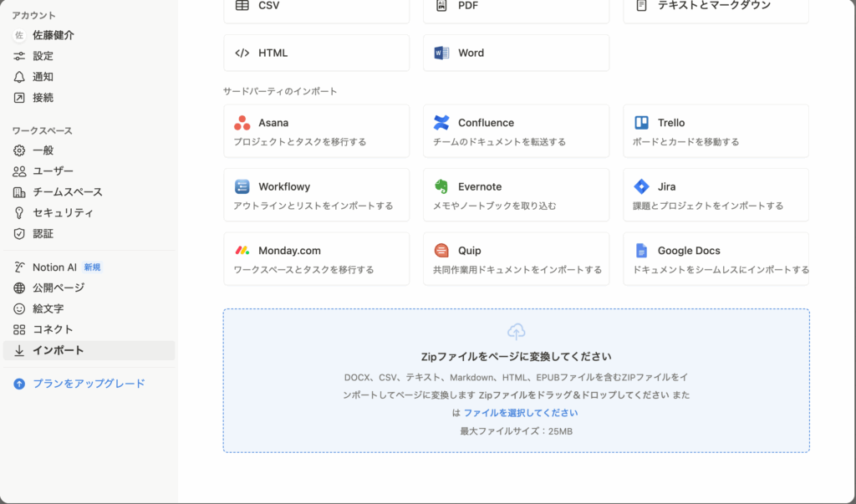Click the Google Docs icon

click(641, 251)
